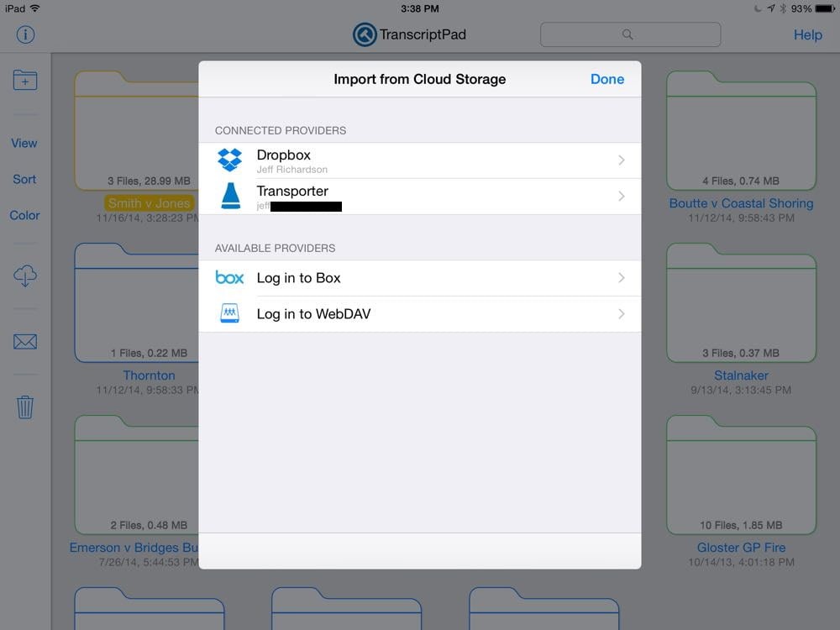Click the Dropbox logo icon
840x630 pixels.
click(230, 160)
